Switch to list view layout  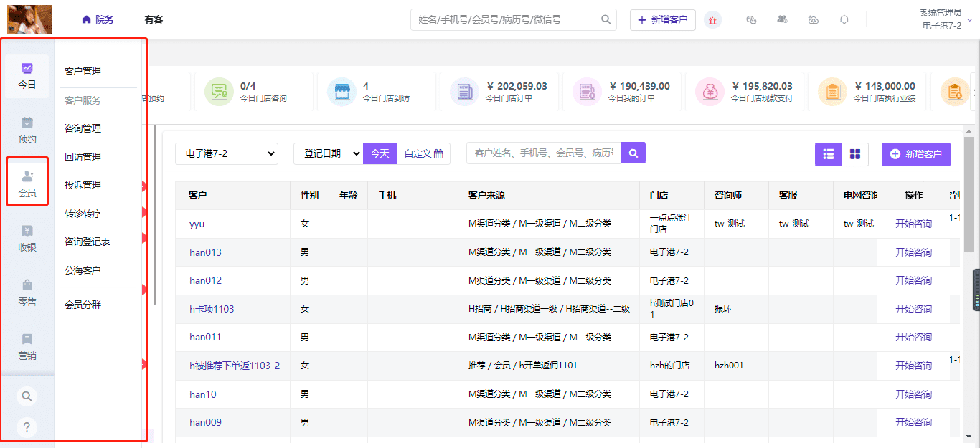tap(828, 154)
